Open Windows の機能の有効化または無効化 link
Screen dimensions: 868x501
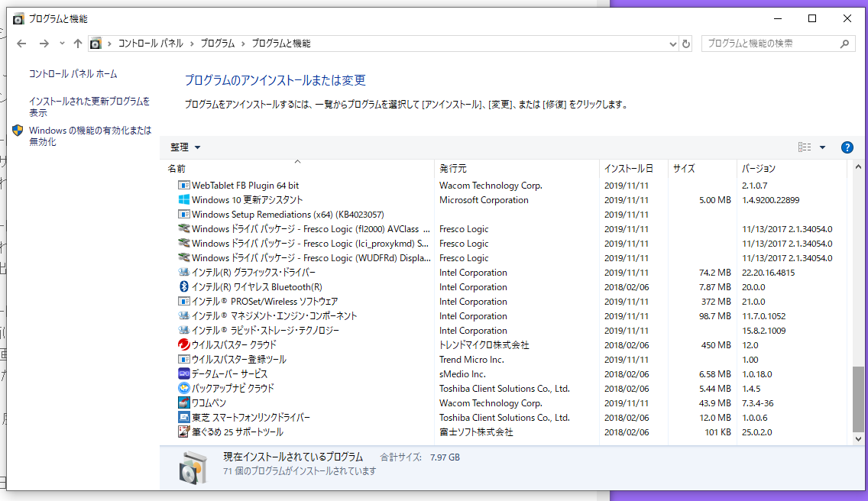(x=90, y=136)
